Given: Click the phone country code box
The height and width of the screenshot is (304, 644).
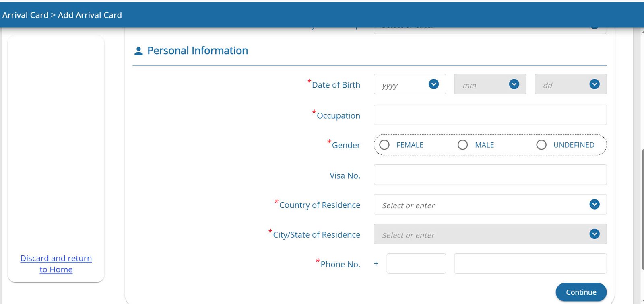Looking at the screenshot, I should (416, 264).
